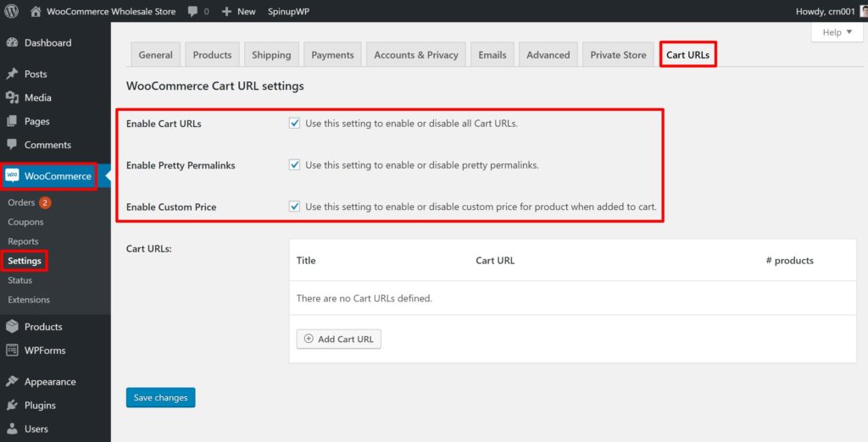Click the Cart URL column header
868x442 pixels.
[495, 261]
